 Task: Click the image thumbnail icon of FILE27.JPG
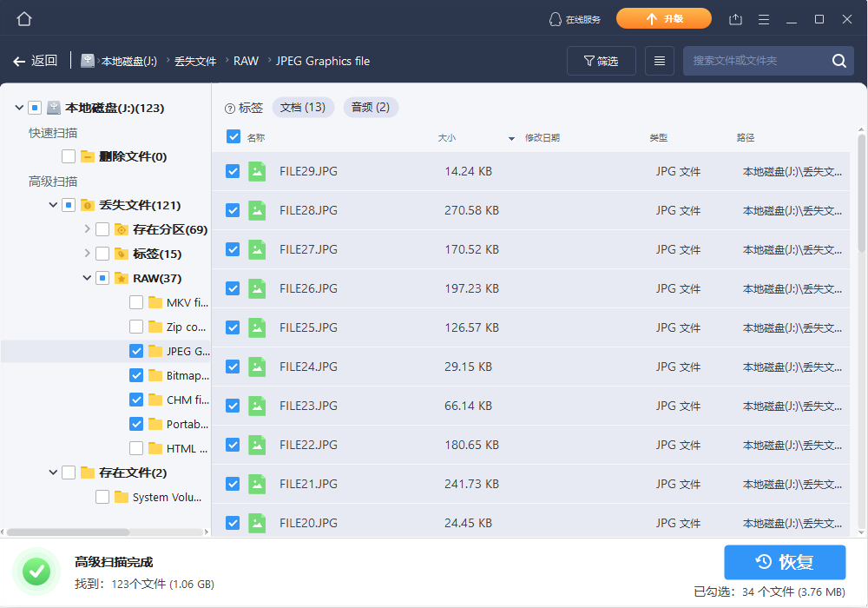point(256,249)
